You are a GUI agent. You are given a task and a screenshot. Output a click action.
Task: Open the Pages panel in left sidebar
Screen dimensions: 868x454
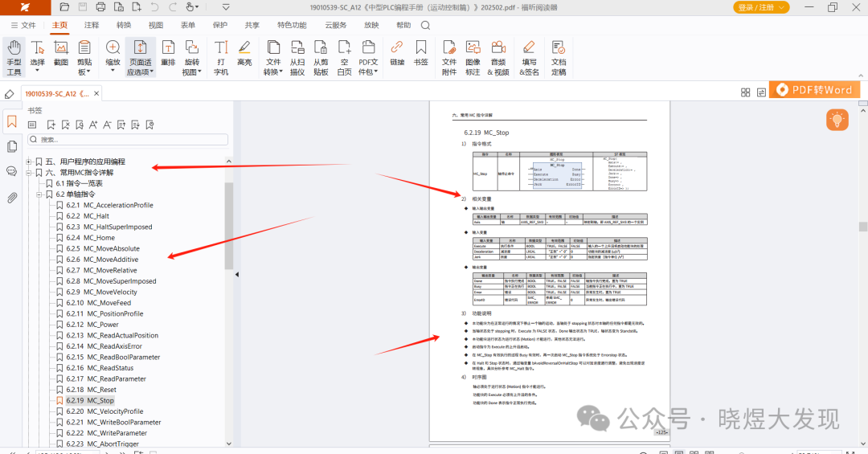[12, 146]
